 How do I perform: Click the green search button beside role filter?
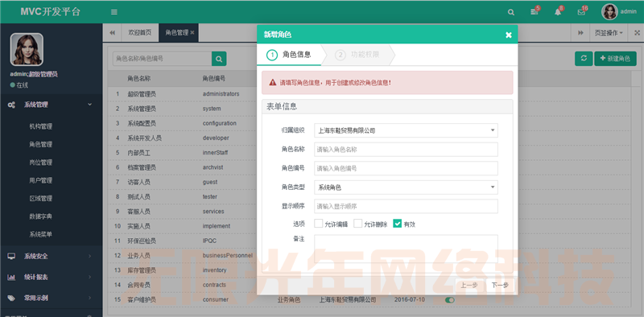[x=219, y=59]
